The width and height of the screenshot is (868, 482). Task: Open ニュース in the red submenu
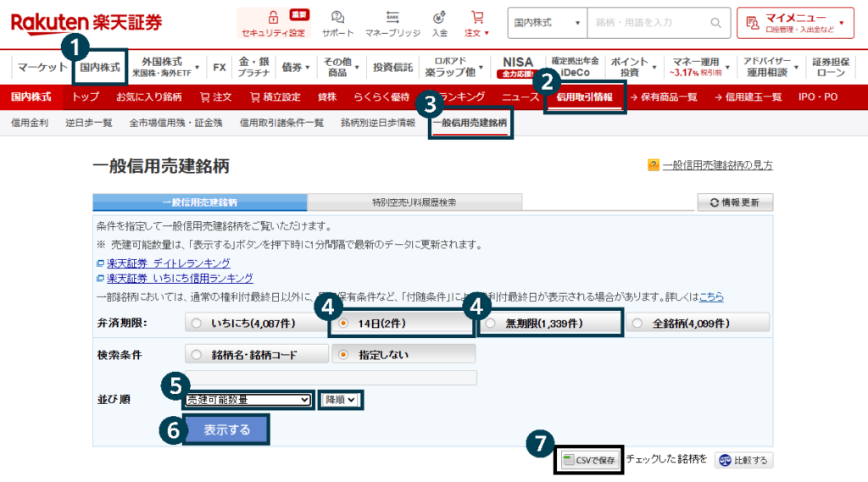[x=520, y=97]
